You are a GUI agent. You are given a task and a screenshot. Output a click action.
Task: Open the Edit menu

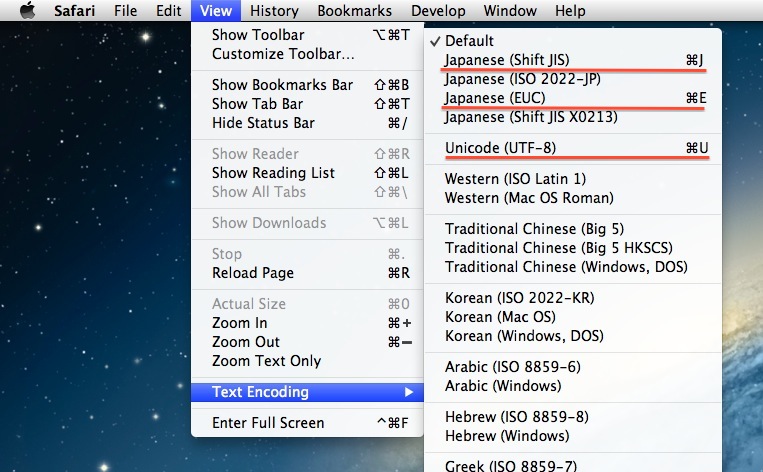pos(168,11)
